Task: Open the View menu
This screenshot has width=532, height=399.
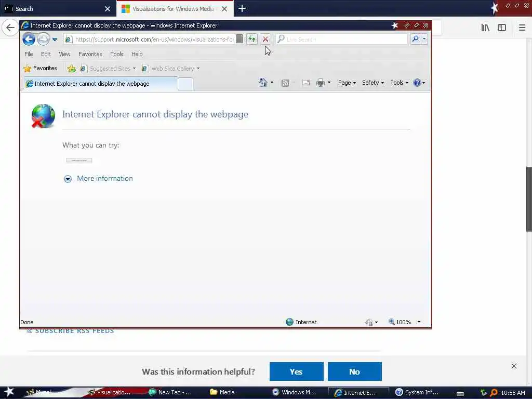Action: [64, 54]
